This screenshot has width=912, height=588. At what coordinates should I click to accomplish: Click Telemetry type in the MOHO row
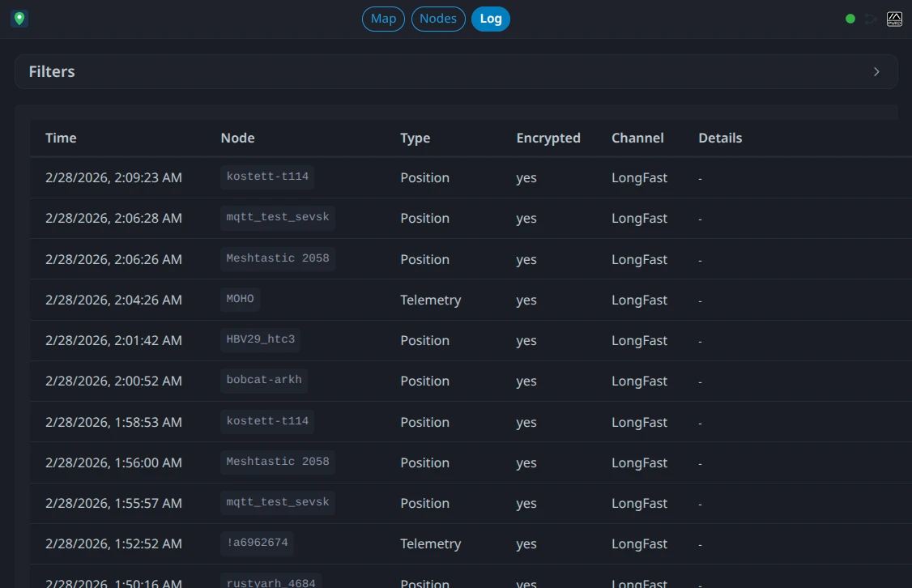pos(430,300)
